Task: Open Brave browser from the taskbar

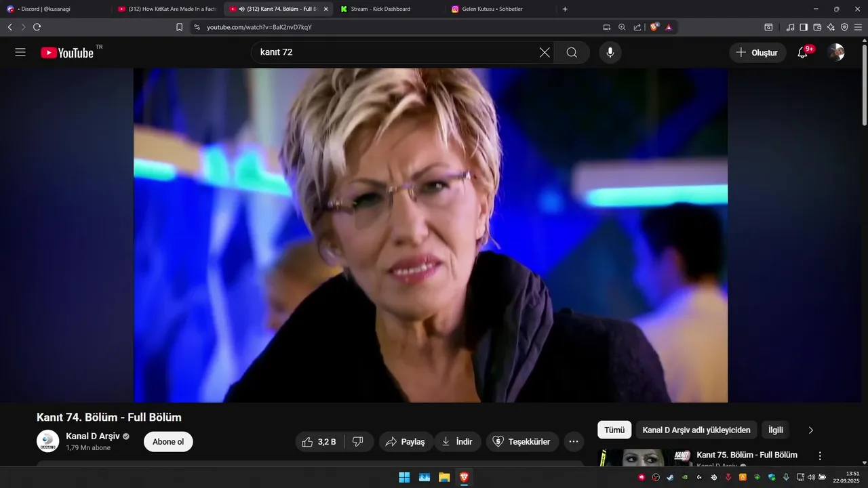Action: (465, 477)
